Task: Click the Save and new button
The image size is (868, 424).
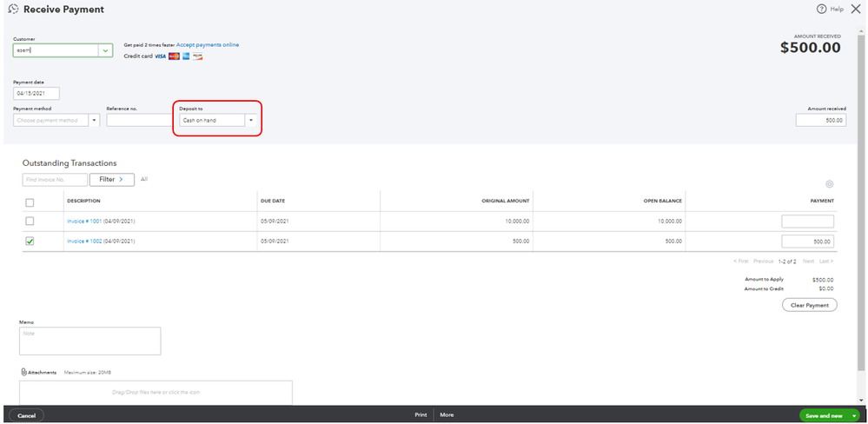Action: [825, 415]
